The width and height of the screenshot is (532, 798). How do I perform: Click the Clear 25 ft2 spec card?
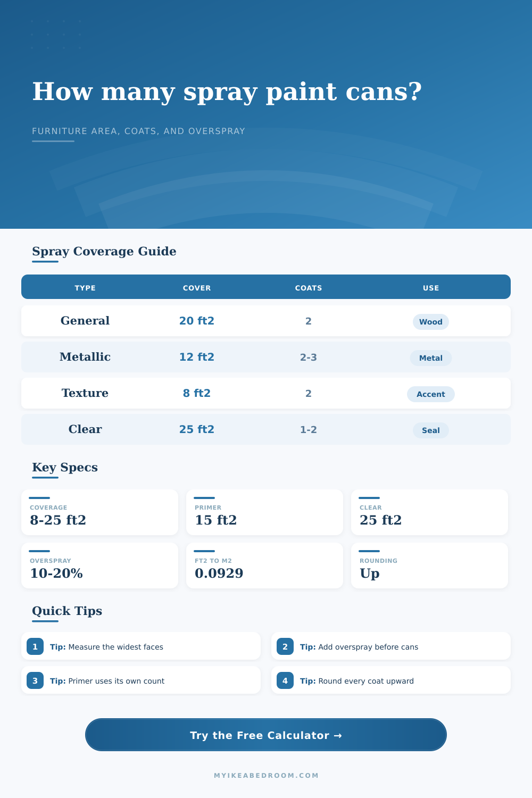tap(429, 512)
